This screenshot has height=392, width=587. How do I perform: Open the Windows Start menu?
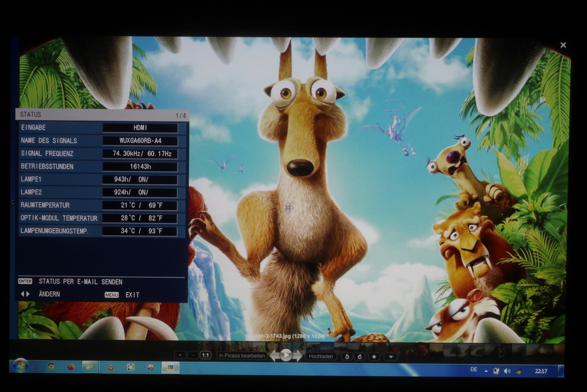(21, 366)
